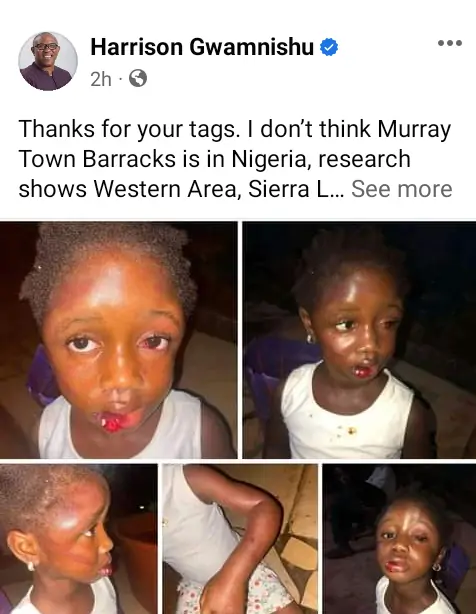Open the three-dot post options menu
Screen dimensions: 476x614
tap(450, 43)
